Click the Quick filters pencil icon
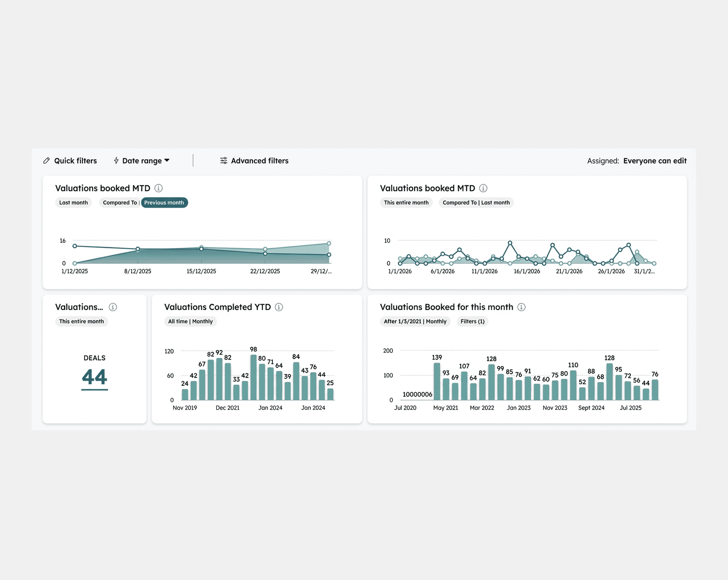 click(47, 161)
